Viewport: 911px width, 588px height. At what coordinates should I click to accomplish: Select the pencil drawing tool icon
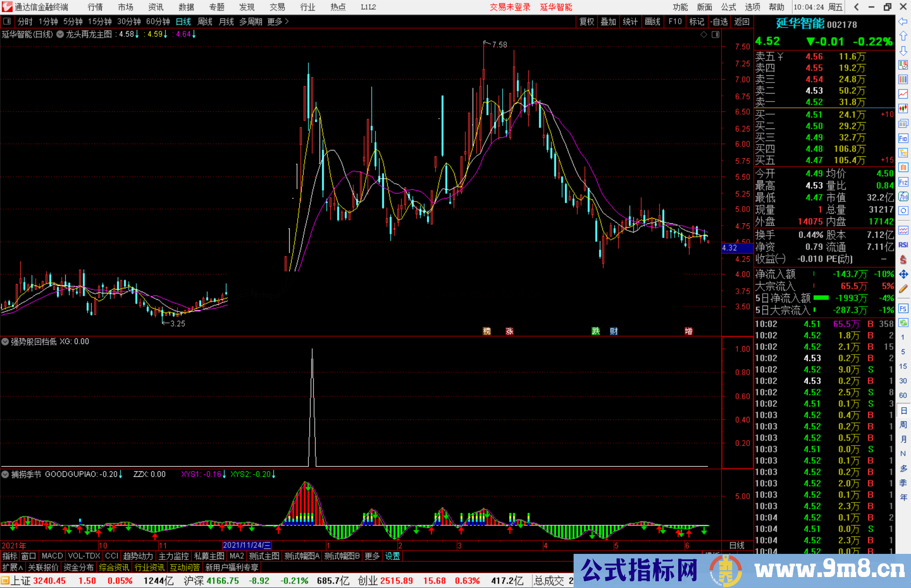(903, 289)
